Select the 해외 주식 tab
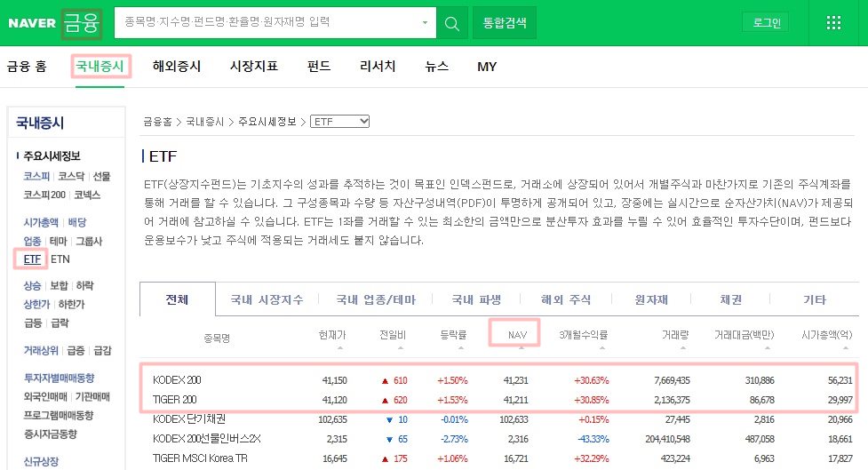868x470 pixels. tap(566, 299)
